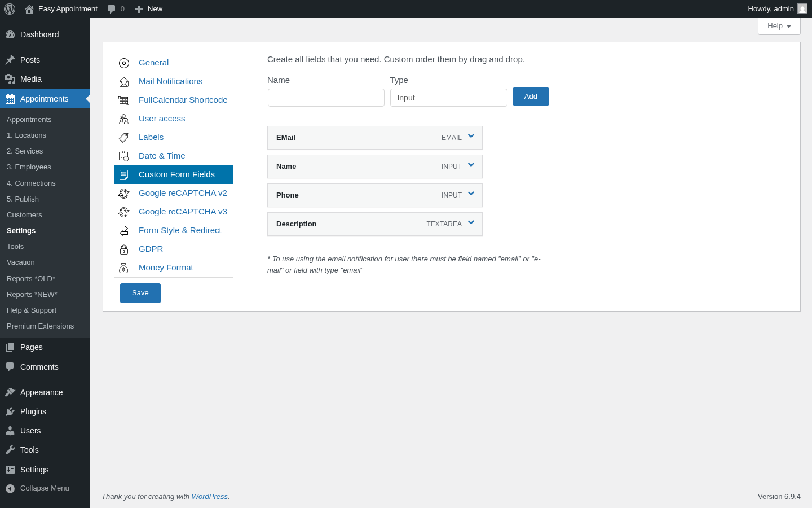The width and height of the screenshot is (812, 508).
Task: Click the plus icon next to New
Action: (139, 9)
